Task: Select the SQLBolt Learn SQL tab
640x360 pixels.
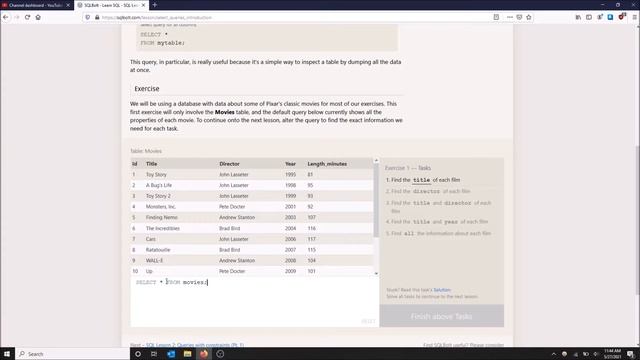Action: click(110, 5)
